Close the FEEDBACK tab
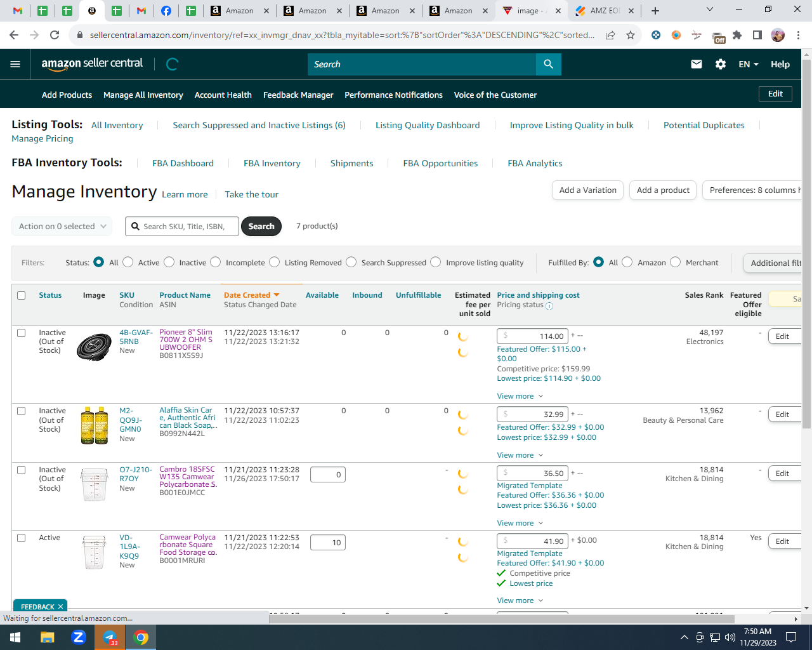 tap(60, 607)
